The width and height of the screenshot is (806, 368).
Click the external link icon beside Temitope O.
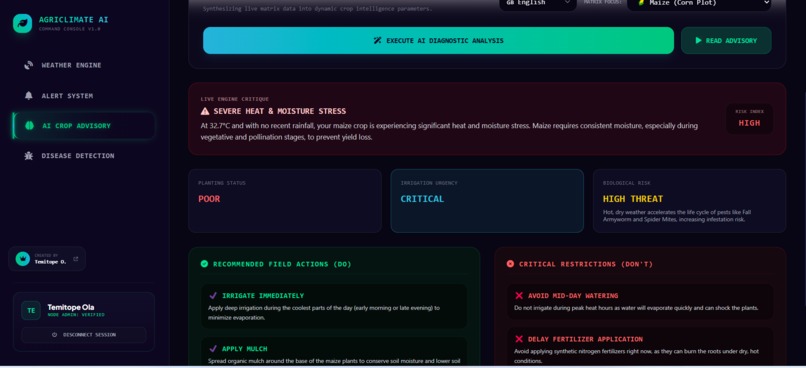(x=76, y=259)
